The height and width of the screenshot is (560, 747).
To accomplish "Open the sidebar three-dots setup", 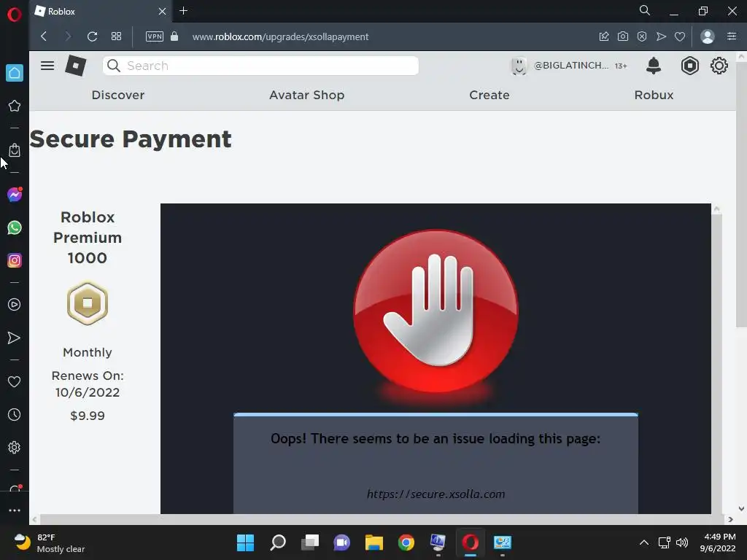I will tap(15, 510).
